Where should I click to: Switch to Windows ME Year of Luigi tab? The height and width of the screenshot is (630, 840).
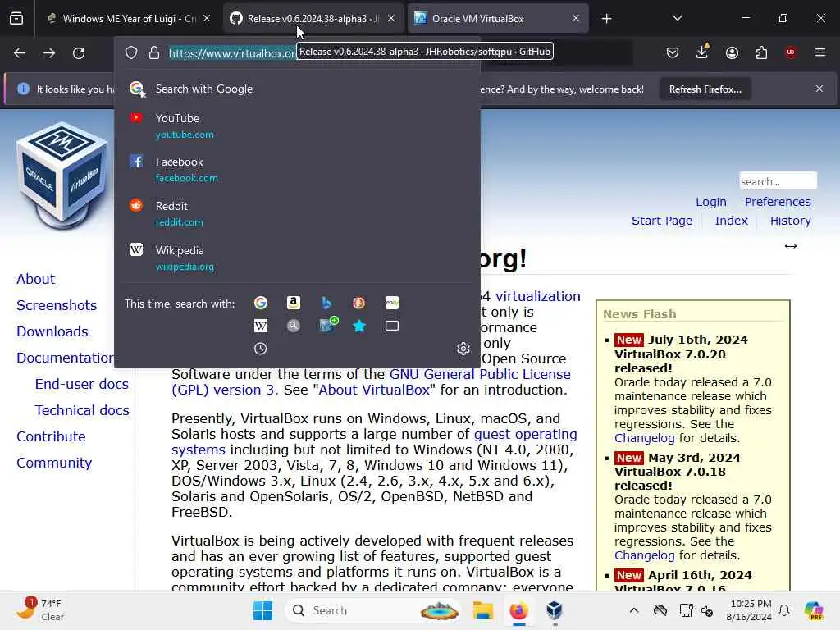click(129, 19)
